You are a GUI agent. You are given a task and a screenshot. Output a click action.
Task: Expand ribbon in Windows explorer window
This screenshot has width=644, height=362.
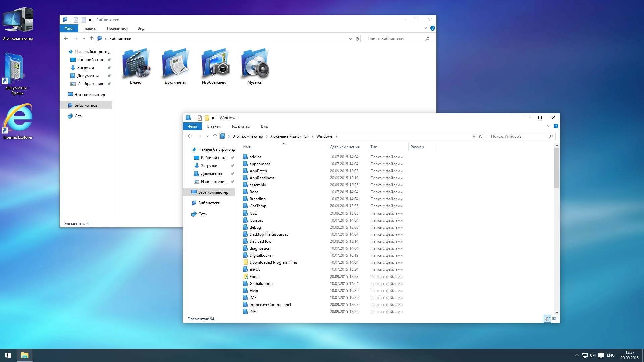pyautogui.click(x=549, y=126)
